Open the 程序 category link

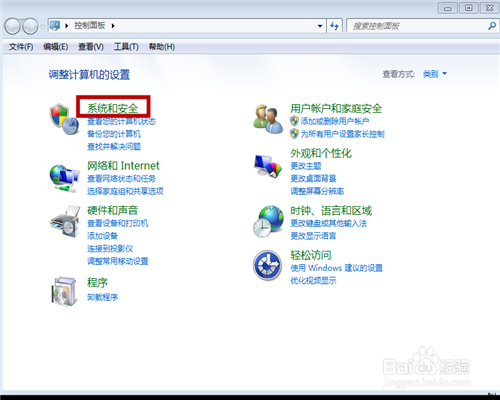click(x=97, y=283)
